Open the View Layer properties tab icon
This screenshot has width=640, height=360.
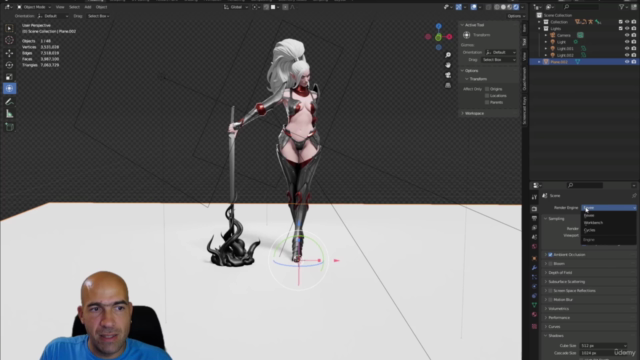[534, 228]
